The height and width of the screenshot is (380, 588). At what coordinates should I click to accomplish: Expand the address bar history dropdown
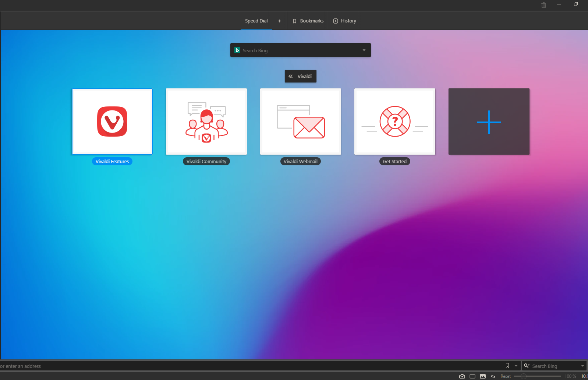pyautogui.click(x=516, y=366)
